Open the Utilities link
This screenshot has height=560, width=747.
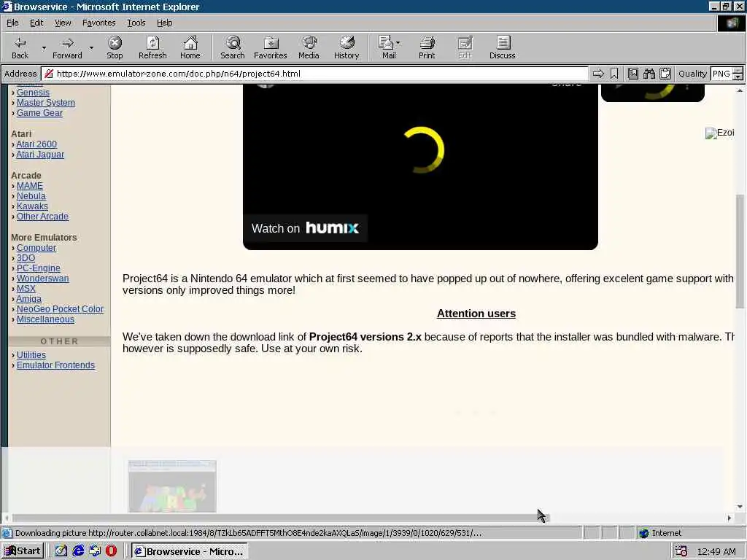(31, 355)
